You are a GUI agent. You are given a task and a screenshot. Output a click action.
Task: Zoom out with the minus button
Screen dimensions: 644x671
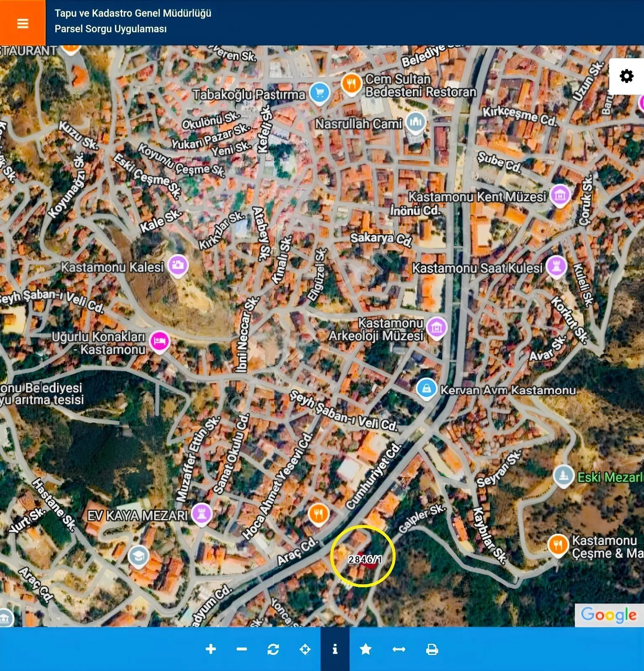pos(242,649)
